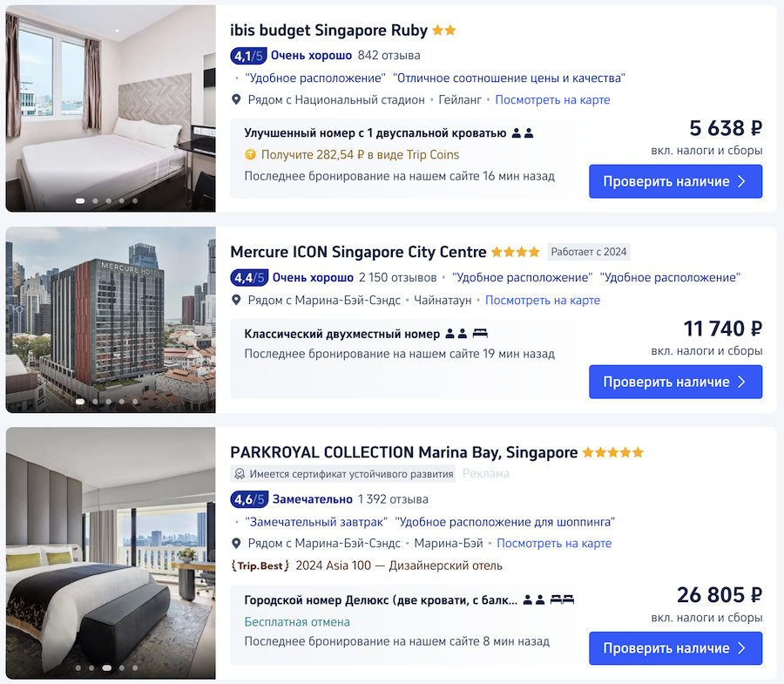This screenshot has width=784, height=684.
Task: Click Проверить наличие for PARKROYAL COLLECTION Marina Bay
Action: tap(675, 648)
